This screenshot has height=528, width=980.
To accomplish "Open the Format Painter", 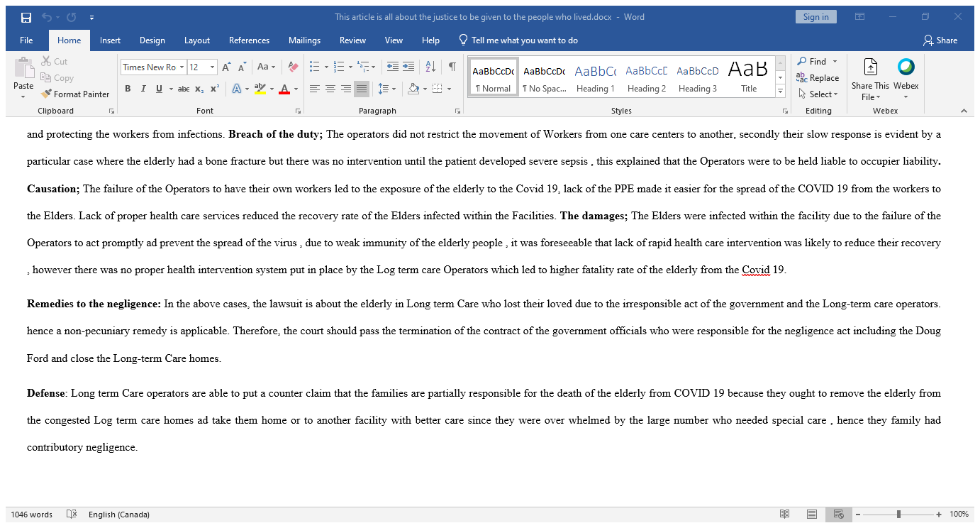I will click(x=74, y=94).
